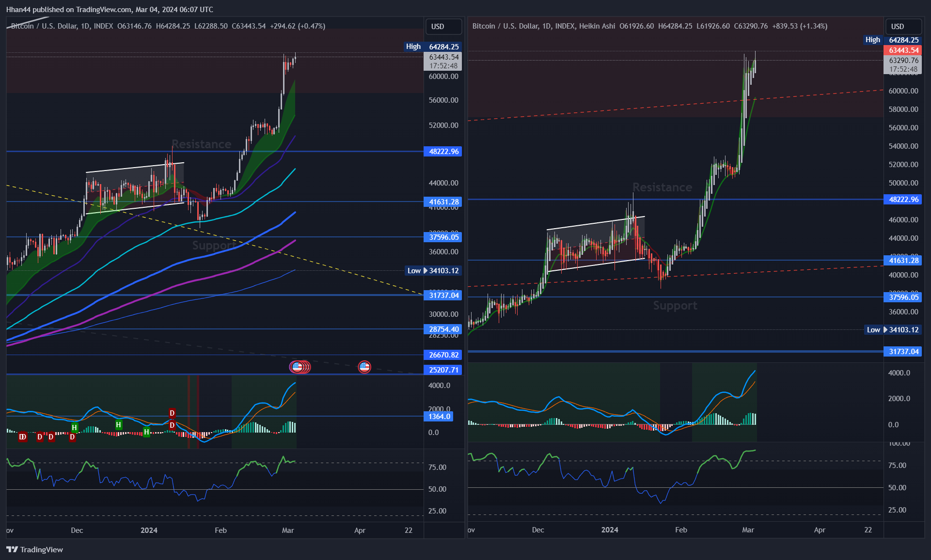931x560 pixels.
Task: Select the 31737.04 level label on right chart
Action: (x=903, y=352)
